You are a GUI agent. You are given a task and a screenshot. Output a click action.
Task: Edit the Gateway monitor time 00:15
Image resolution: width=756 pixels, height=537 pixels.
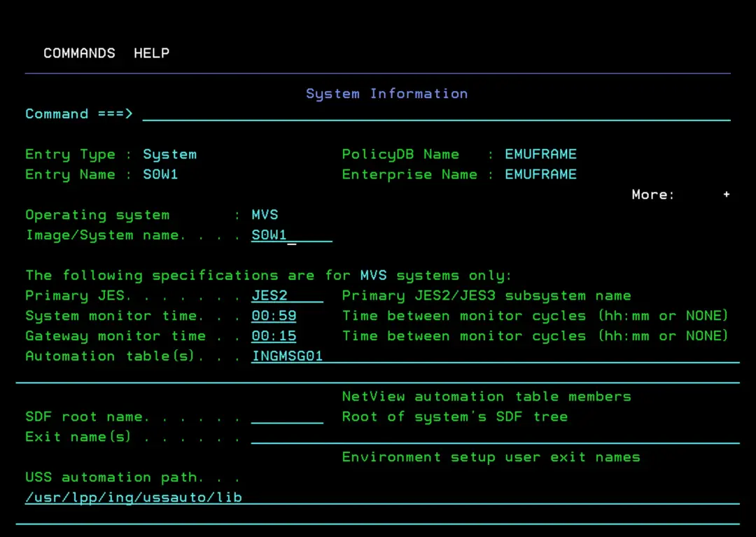coord(274,336)
